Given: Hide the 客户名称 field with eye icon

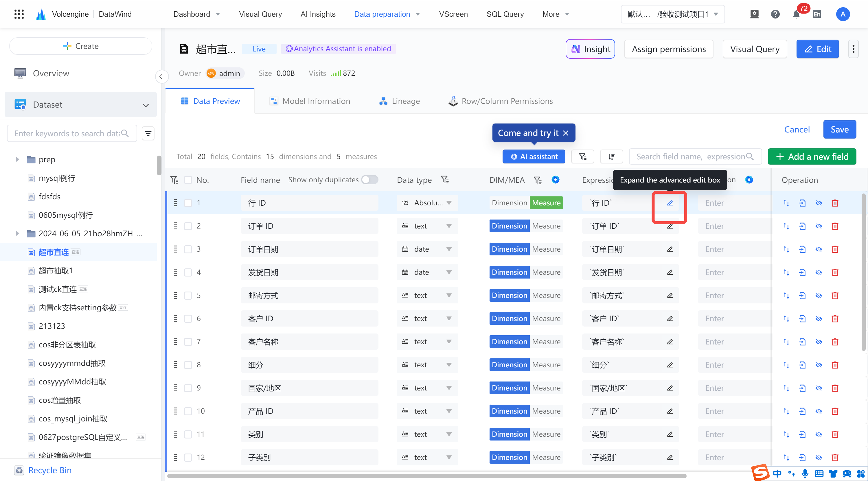Looking at the screenshot, I should pyautogui.click(x=819, y=342).
